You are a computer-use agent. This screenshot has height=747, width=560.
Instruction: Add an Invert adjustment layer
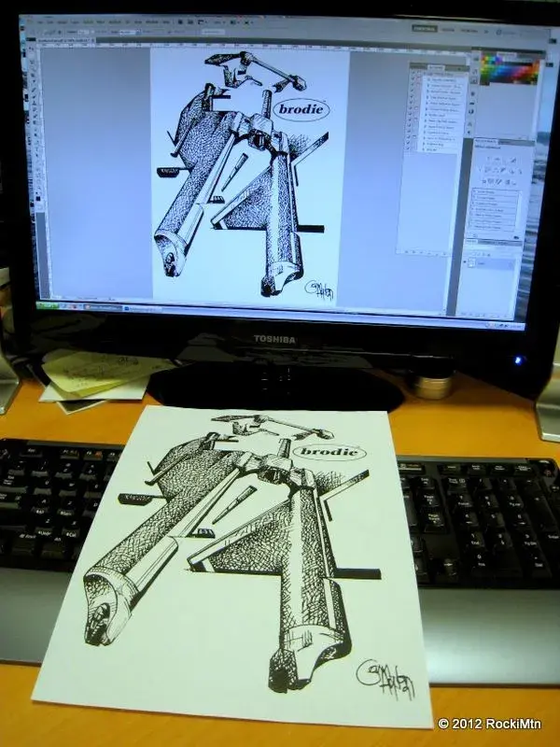[x=483, y=181]
